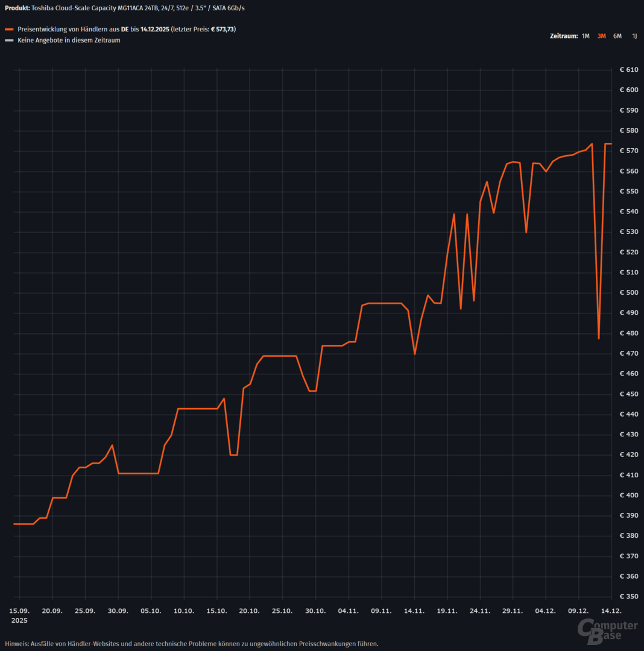Click the '15.09. 2025' x-axis label
644x651 pixels.
19,615
